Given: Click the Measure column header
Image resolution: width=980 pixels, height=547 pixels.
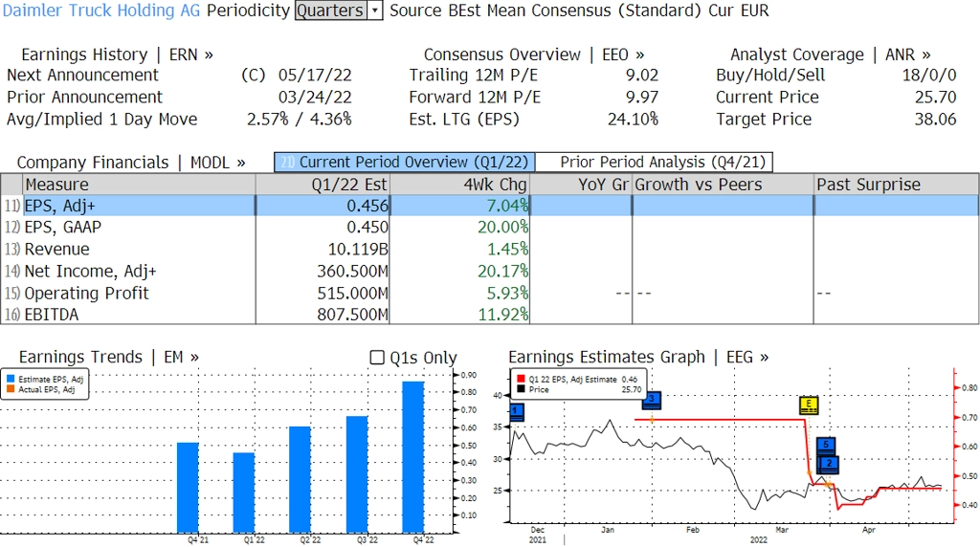Looking at the screenshot, I should (140, 185).
